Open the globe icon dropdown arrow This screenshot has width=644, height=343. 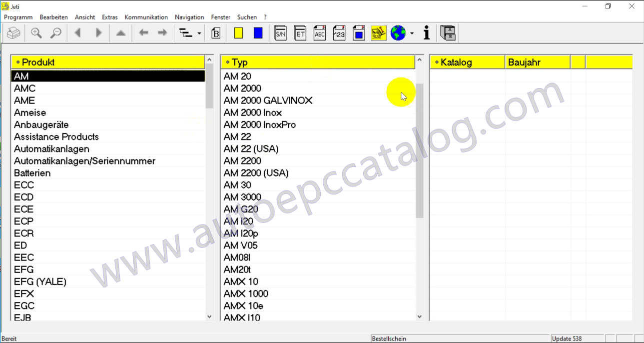pos(411,32)
